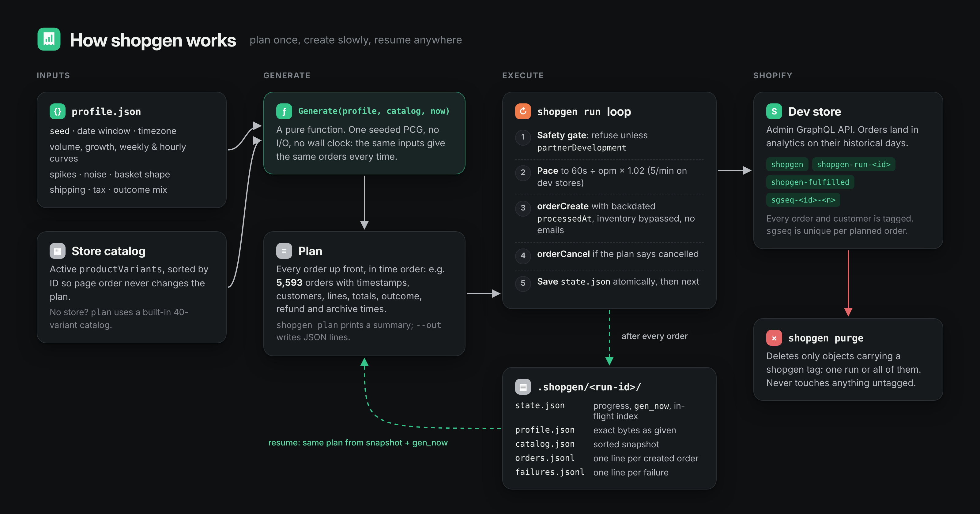
Task: Click the 'EXECUTE' column heading
Action: [x=523, y=75]
